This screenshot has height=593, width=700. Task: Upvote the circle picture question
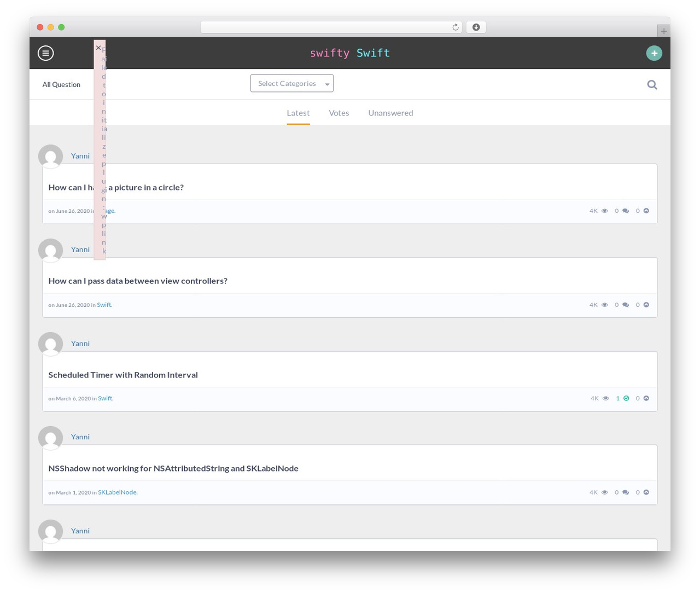(646, 211)
